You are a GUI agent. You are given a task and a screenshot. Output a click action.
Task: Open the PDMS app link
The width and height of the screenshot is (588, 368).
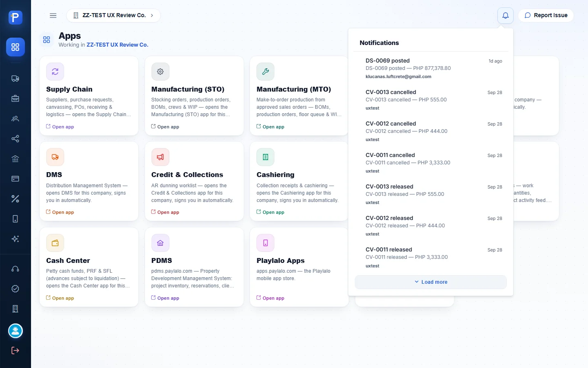point(165,298)
